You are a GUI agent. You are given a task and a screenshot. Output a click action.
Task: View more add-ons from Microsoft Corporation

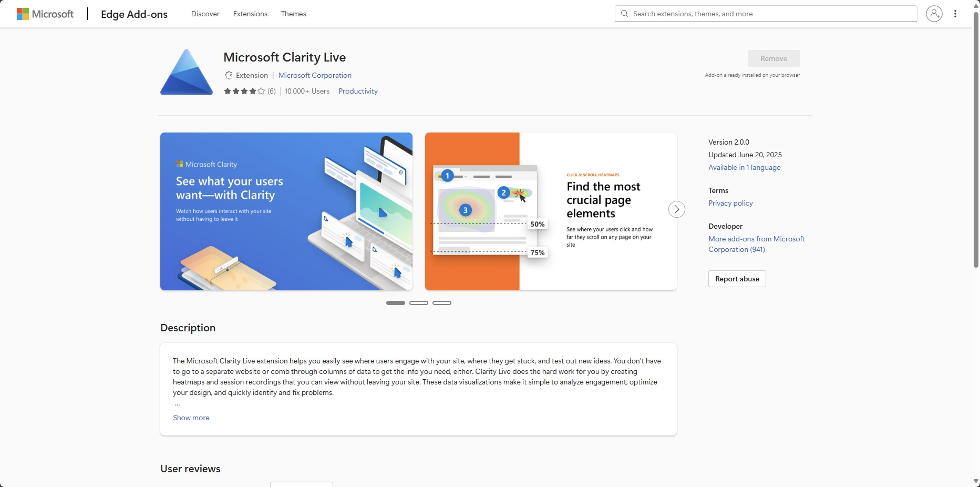(x=756, y=244)
